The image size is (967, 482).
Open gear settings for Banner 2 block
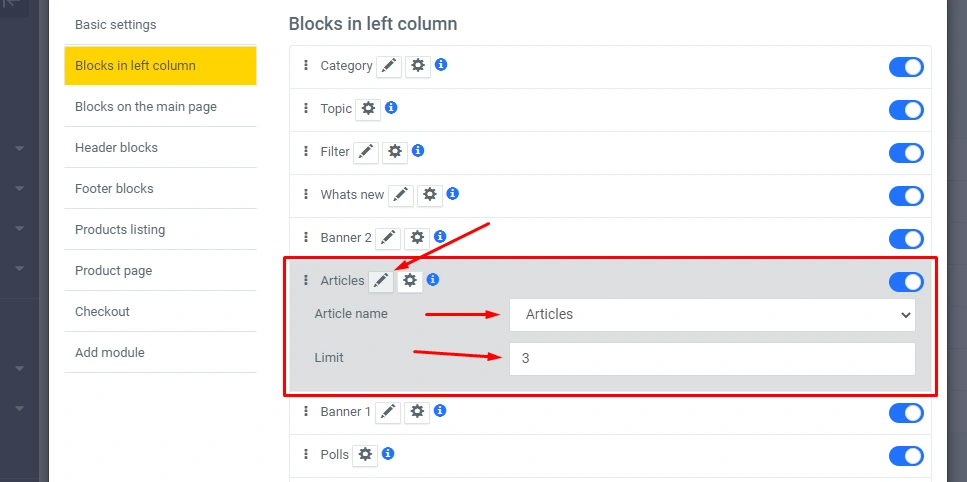[x=417, y=238]
